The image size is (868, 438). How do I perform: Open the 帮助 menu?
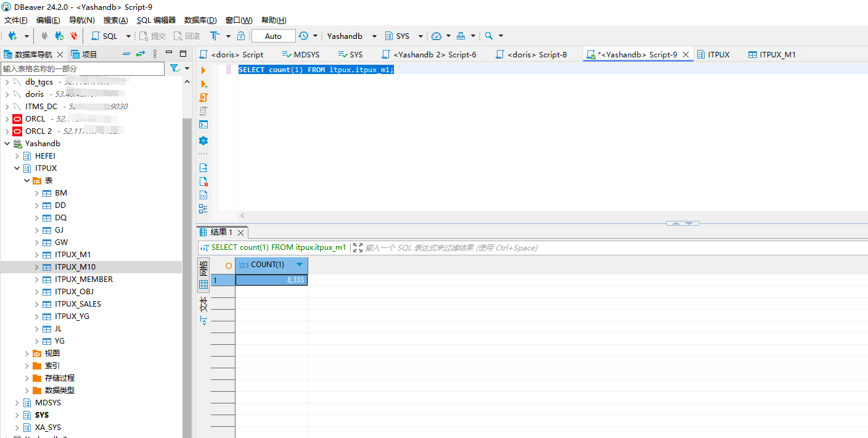coord(274,20)
